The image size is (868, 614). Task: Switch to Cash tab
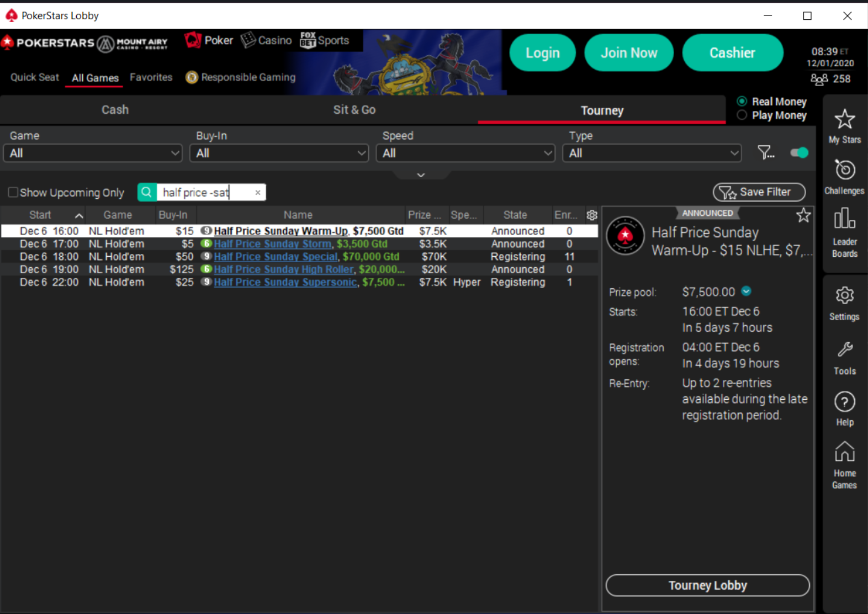click(115, 109)
